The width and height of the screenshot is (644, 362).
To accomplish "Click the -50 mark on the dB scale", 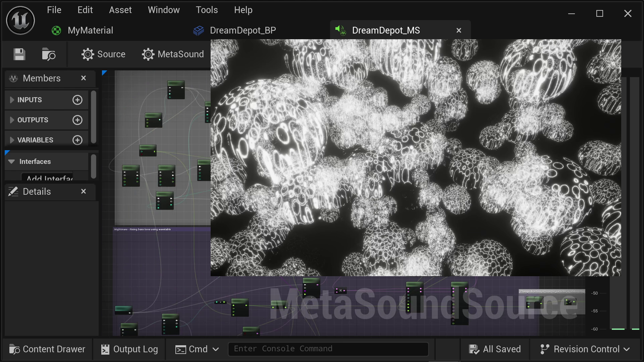I will coord(594,293).
